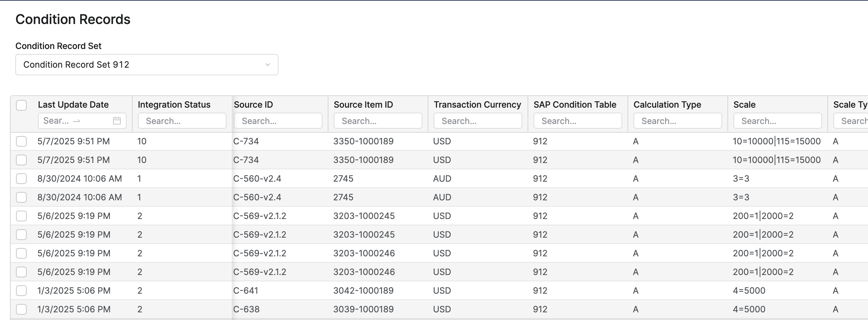
Task: Select checkbox for the C-641 row
Action: (x=21, y=291)
